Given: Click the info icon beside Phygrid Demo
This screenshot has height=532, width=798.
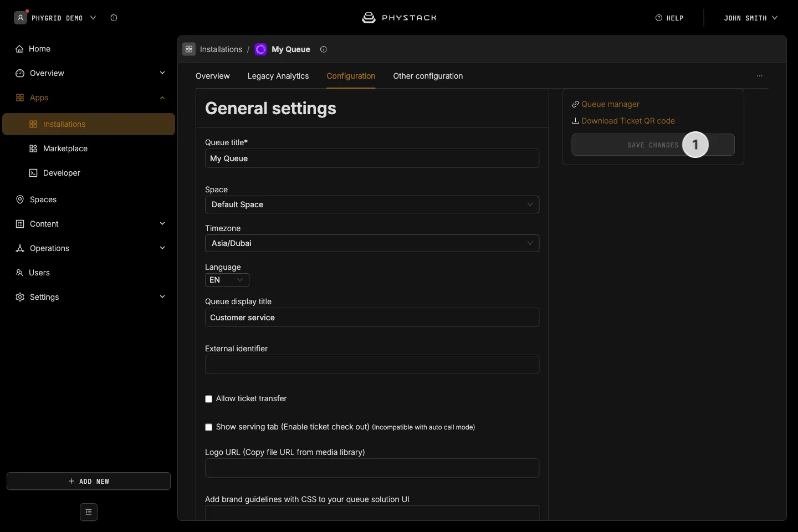Looking at the screenshot, I should pos(114,18).
